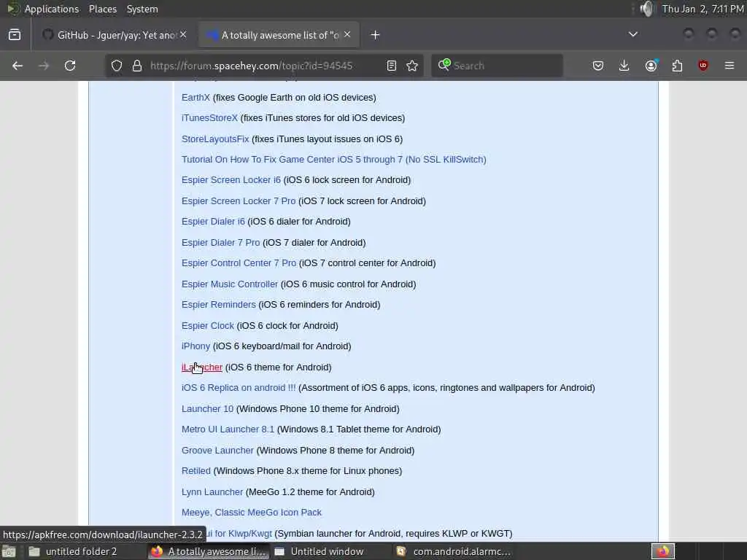Toggle reader view icon

point(392,66)
